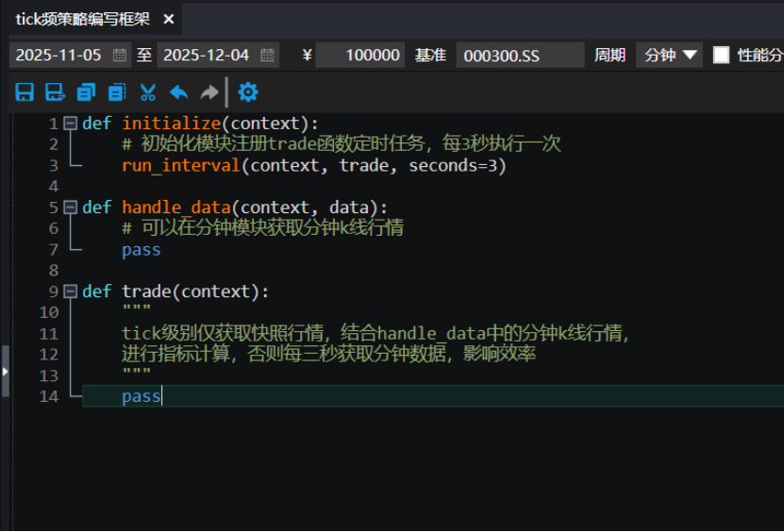Select the tick频策略编写框架 tab
This screenshot has width=784, height=532.
tap(82, 19)
